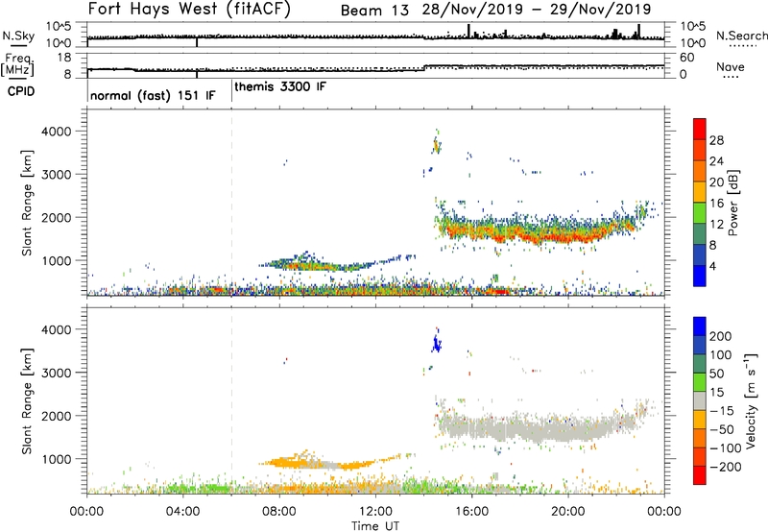Click the 'Time UT' axis title
The height and width of the screenshot is (532, 768).
point(375,526)
